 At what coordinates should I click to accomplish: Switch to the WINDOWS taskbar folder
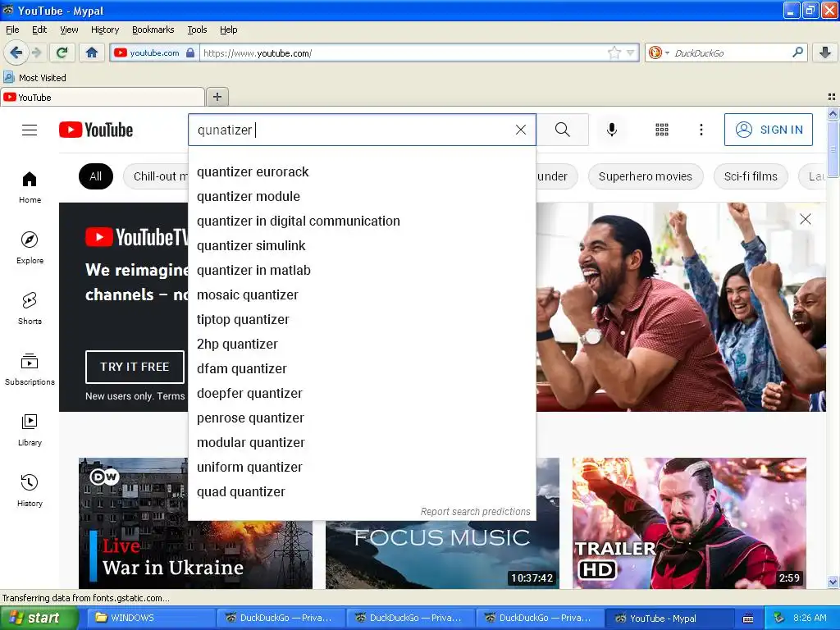coord(152,618)
